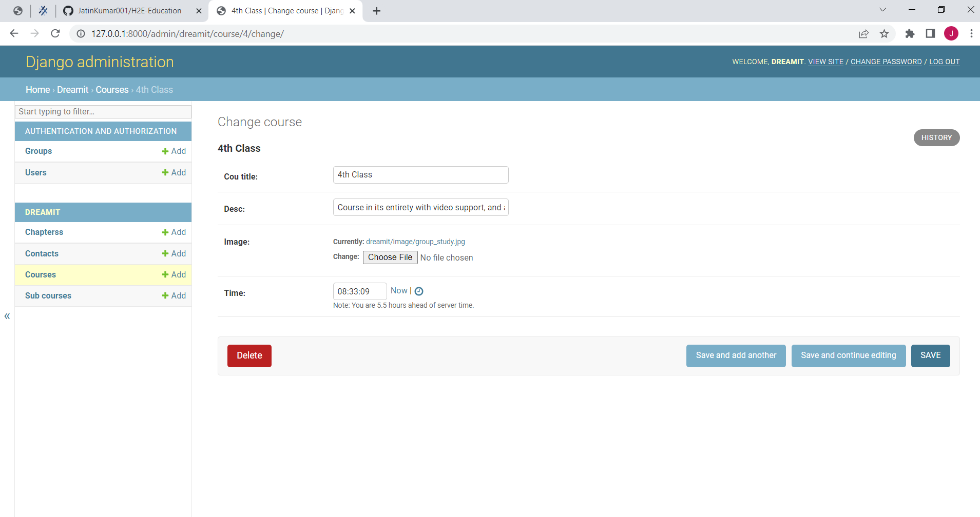The width and height of the screenshot is (980, 517).
Task: Click Now to set current time
Action: [x=399, y=290]
